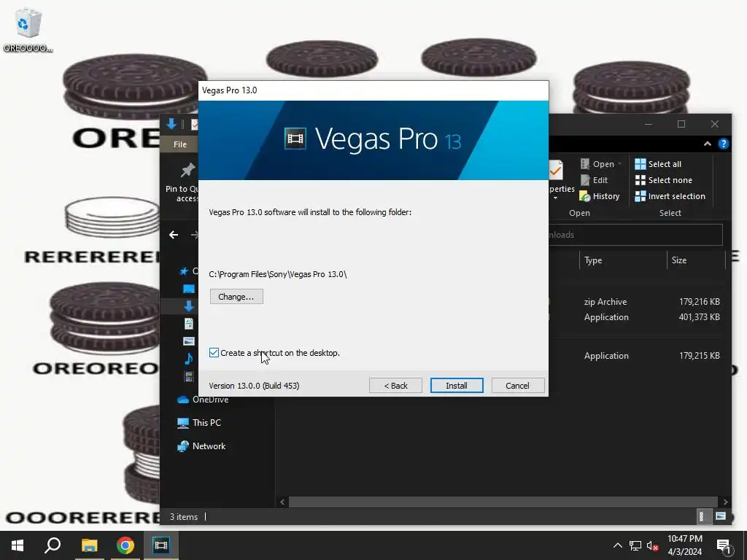
Task: Click Edit in the Explorer ribbon
Action: coord(594,180)
